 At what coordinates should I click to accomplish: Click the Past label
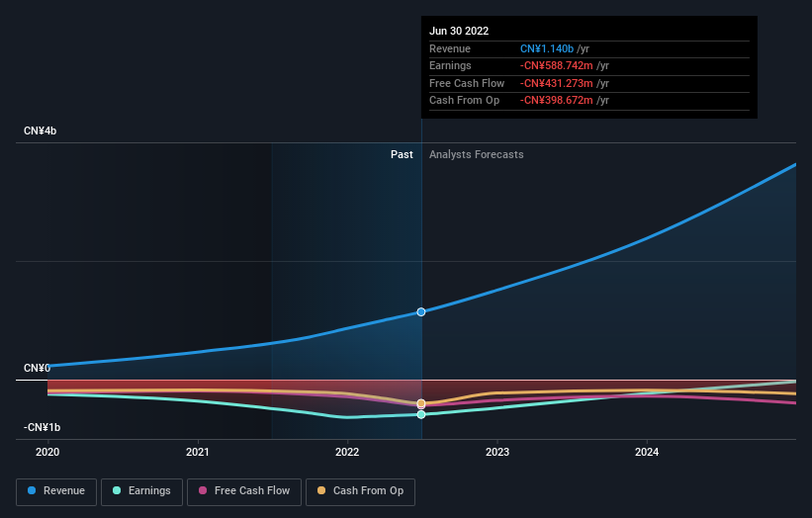tap(402, 155)
